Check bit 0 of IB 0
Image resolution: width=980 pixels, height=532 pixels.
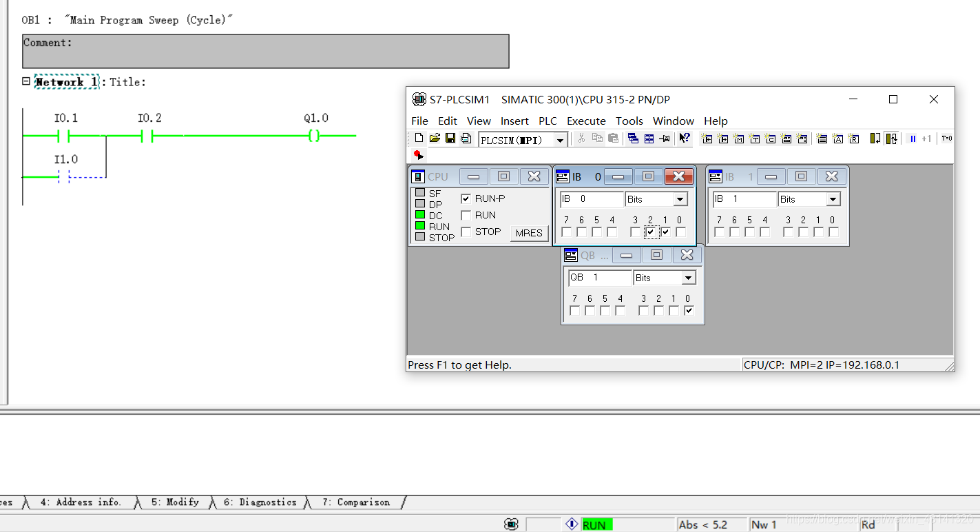coord(681,232)
